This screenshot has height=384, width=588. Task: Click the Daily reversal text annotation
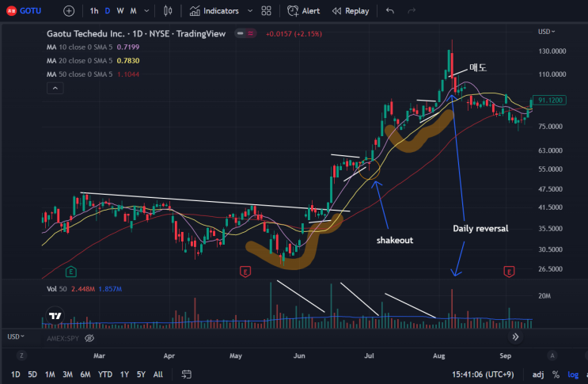pyautogui.click(x=480, y=228)
